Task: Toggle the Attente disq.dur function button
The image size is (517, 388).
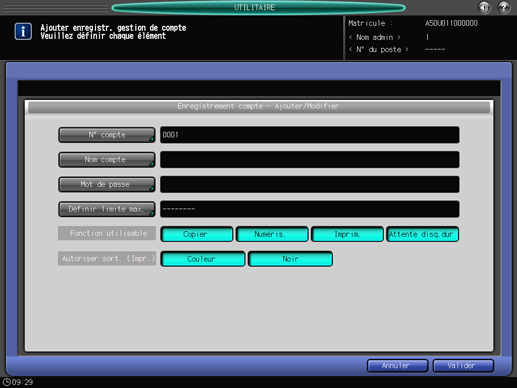Action: [422, 234]
